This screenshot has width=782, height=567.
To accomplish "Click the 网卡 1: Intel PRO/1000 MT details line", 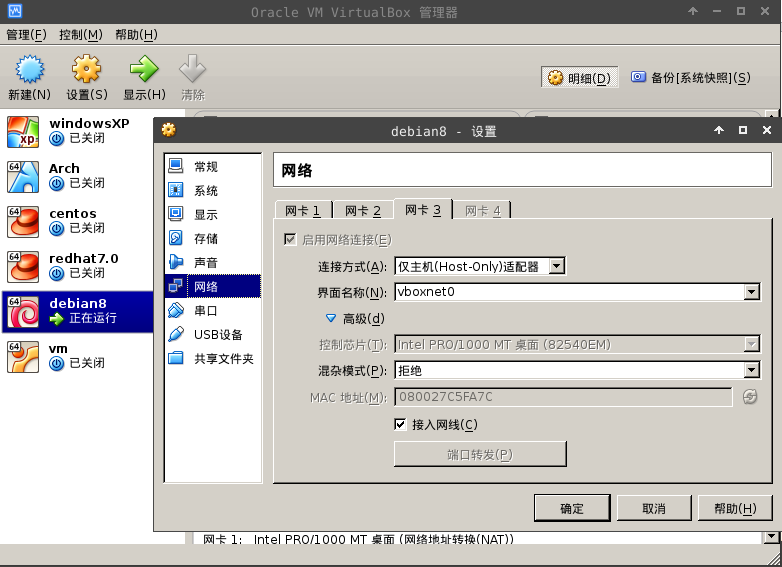I will pyautogui.click(x=358, y=539).
